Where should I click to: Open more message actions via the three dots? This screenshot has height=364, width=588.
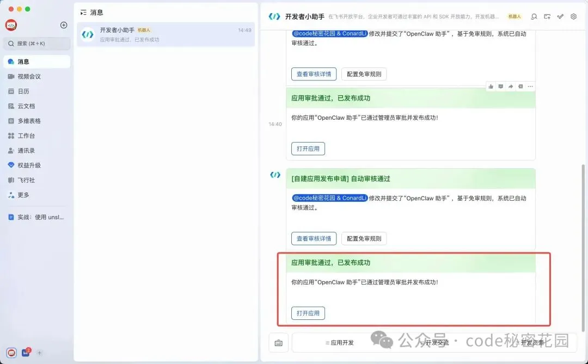[x=530, y=87]
